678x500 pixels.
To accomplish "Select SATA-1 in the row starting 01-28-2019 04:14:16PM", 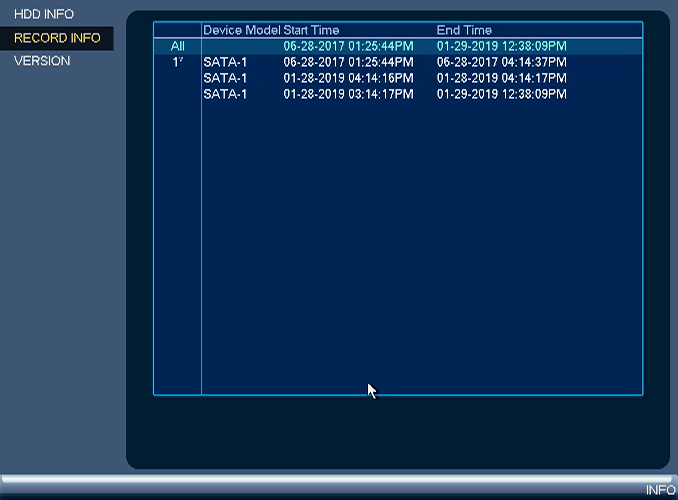I will tap(225, 78).
